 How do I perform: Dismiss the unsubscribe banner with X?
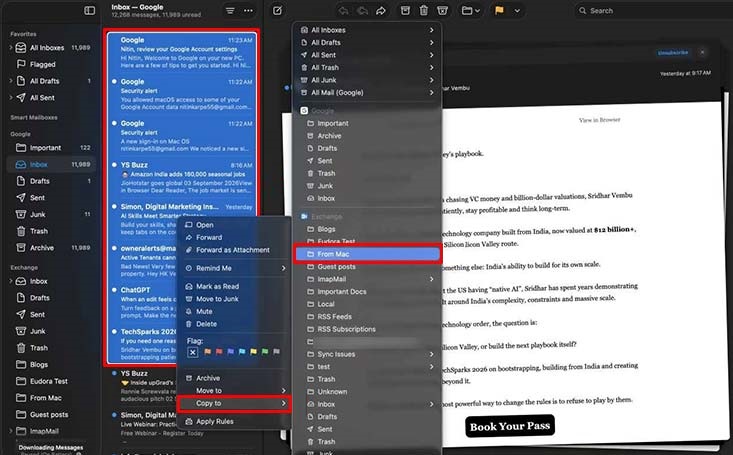(x=702, y=52)
